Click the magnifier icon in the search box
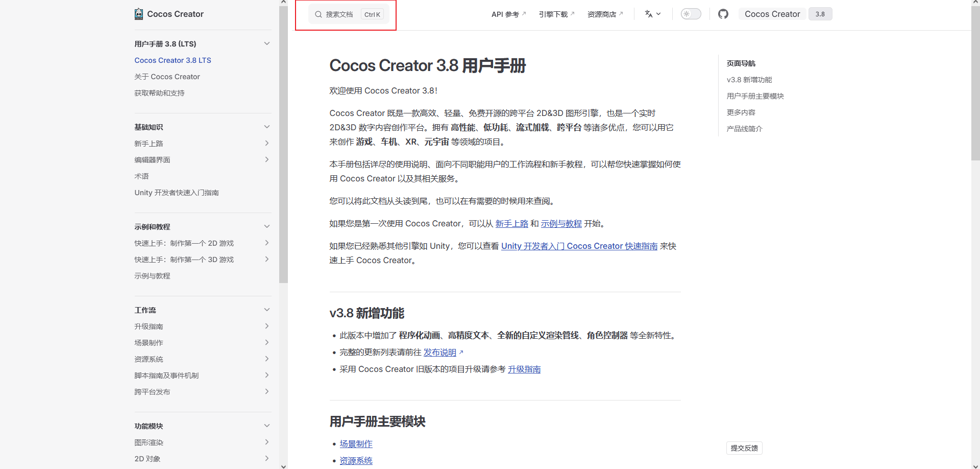 (x=318, y=14)
